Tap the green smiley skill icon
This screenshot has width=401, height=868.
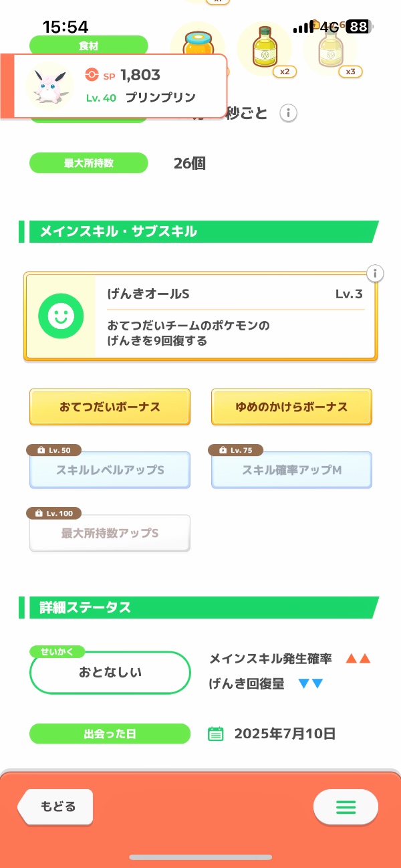click(60, 316)
